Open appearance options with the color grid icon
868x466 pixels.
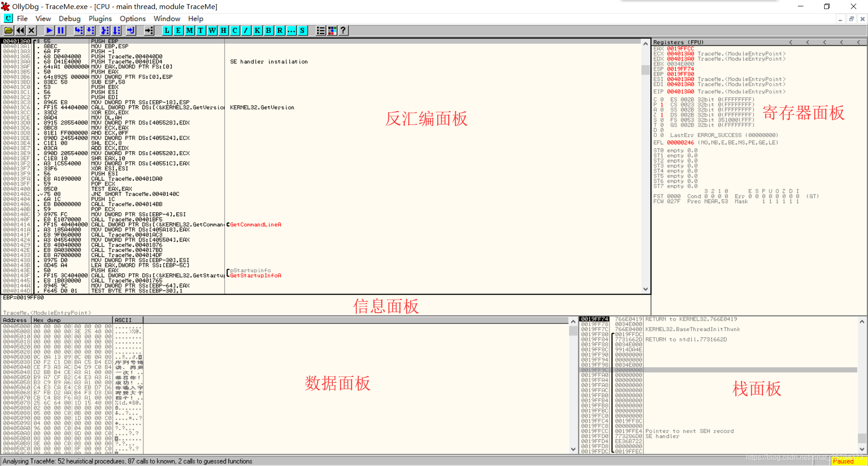coord(332,30)
